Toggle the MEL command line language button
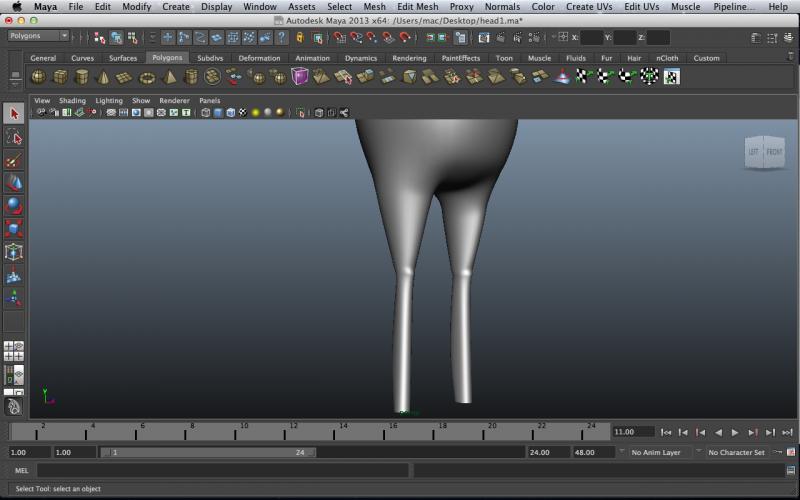The width and height of the screenshot is (800, 500). pyautogui.click(x=22, y=470)
